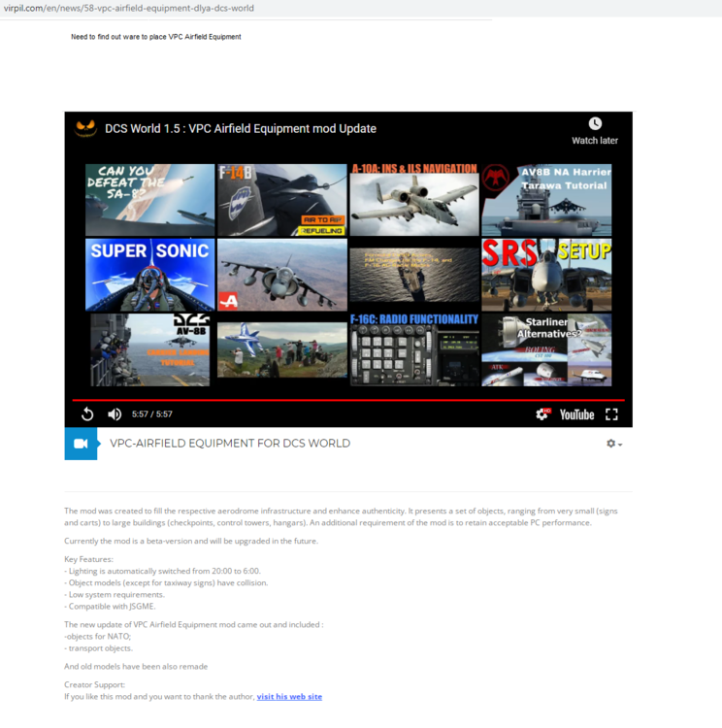Open the Harrier in flight thumbnail with red A logo
The width and height of the screenshot is (722, 728).
282,275
